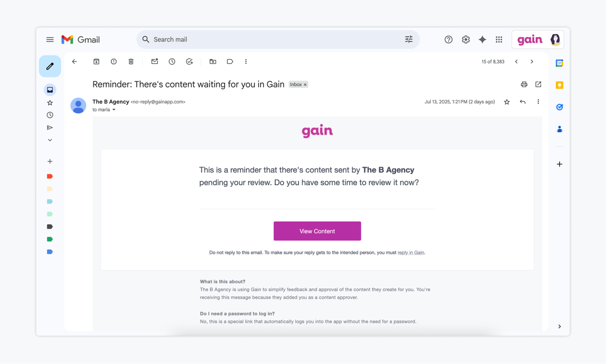Viewport: 606px width, 364px height.
Task: Select the red label in sidebar
Action: click(50, 176)
